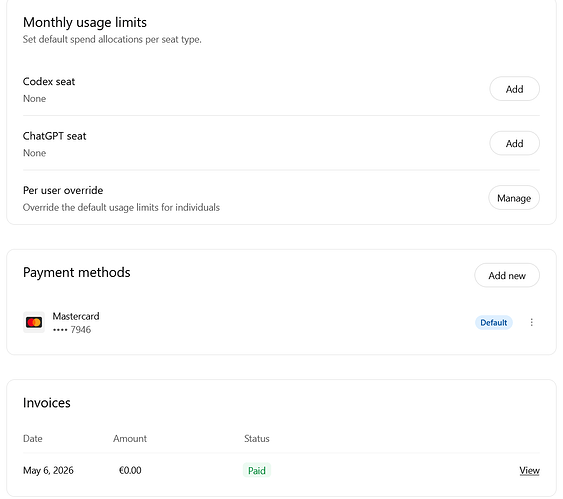Click the Payment methods heading

(76, 272)
